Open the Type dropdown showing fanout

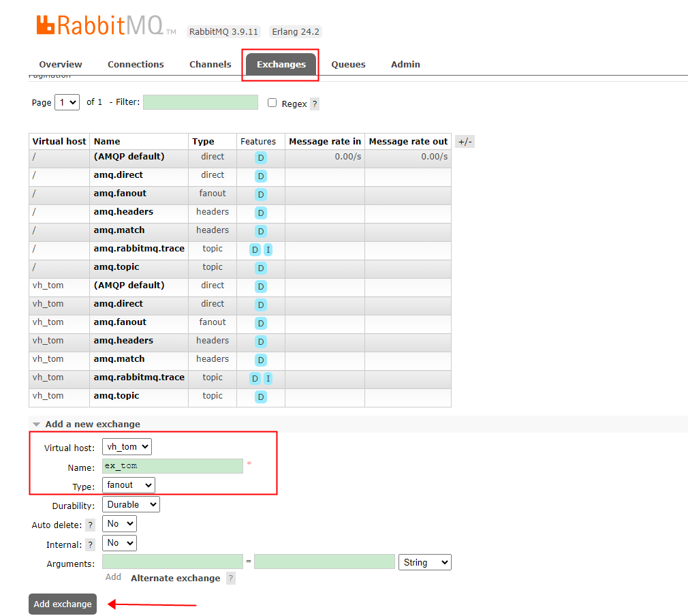coord(129,485)
